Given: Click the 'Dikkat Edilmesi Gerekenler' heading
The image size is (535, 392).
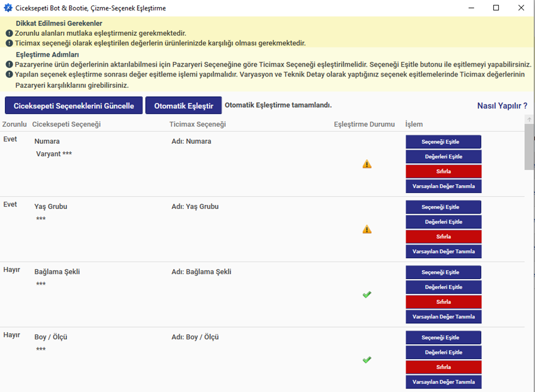Looking at the screenshot, I should coord(59,23).
